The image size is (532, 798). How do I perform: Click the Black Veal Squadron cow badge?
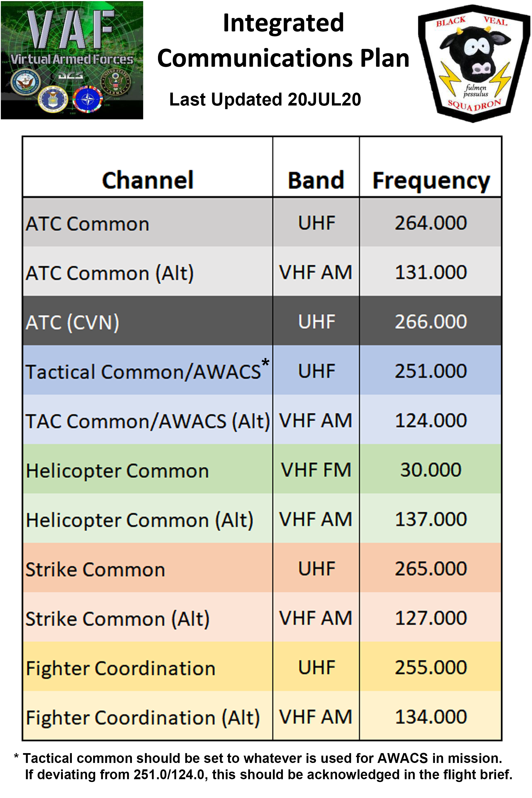[x=474, y=63]
